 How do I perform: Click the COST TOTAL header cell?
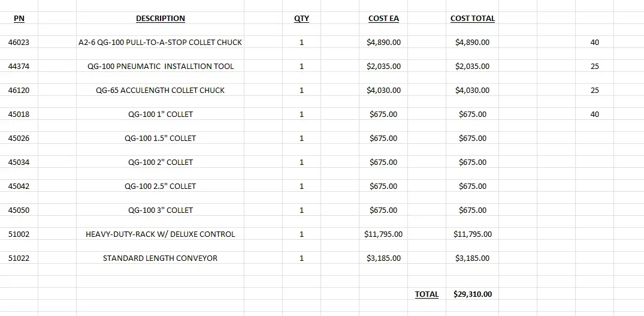pos(472,19)
